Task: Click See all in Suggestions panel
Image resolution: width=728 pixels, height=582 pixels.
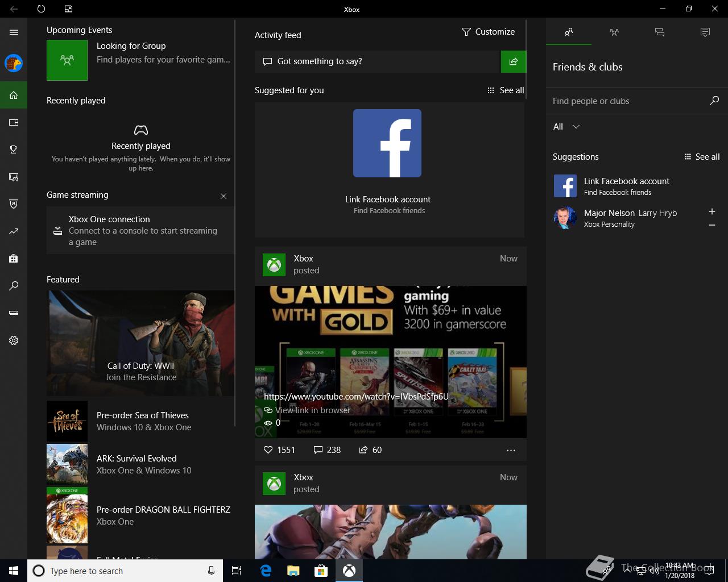Action: pos(702,157)
